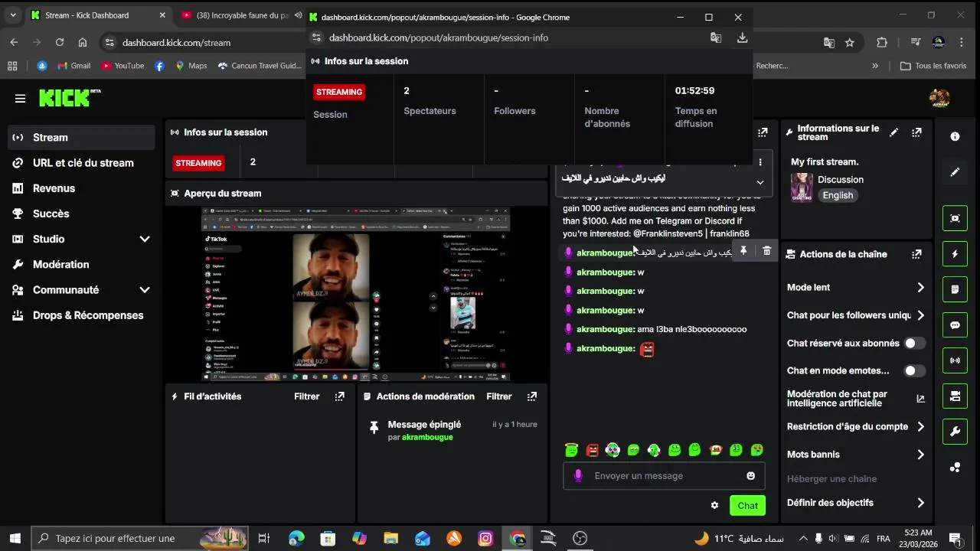This screenshot has height=551, width=980.
Task: Pin the hovered akrambougue chat message
Action: click(743, 251)
